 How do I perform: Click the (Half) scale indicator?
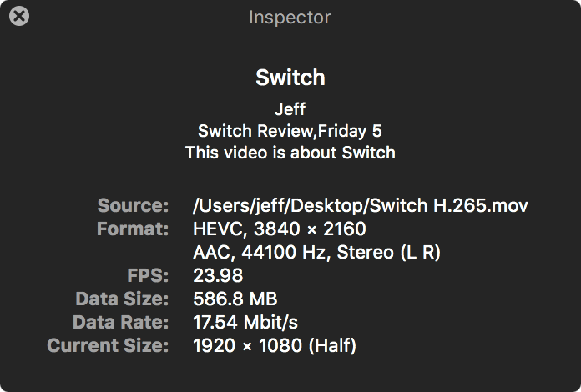(x=333, y=345)
